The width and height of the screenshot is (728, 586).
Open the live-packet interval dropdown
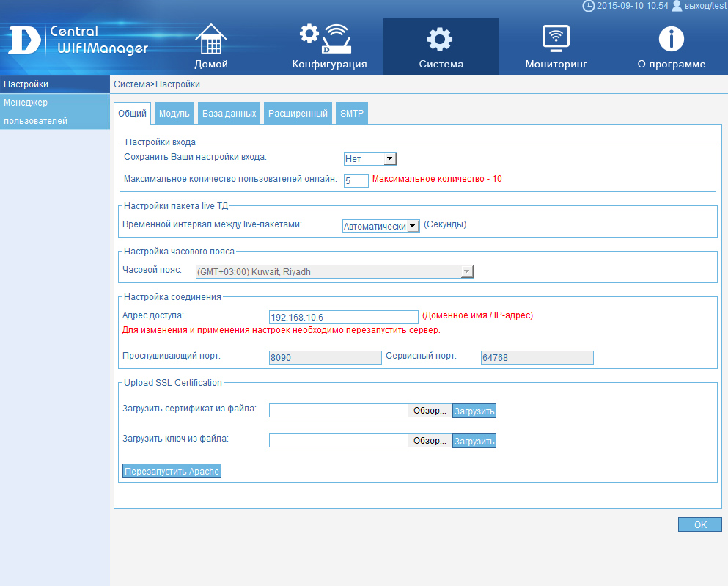point(413,227)
